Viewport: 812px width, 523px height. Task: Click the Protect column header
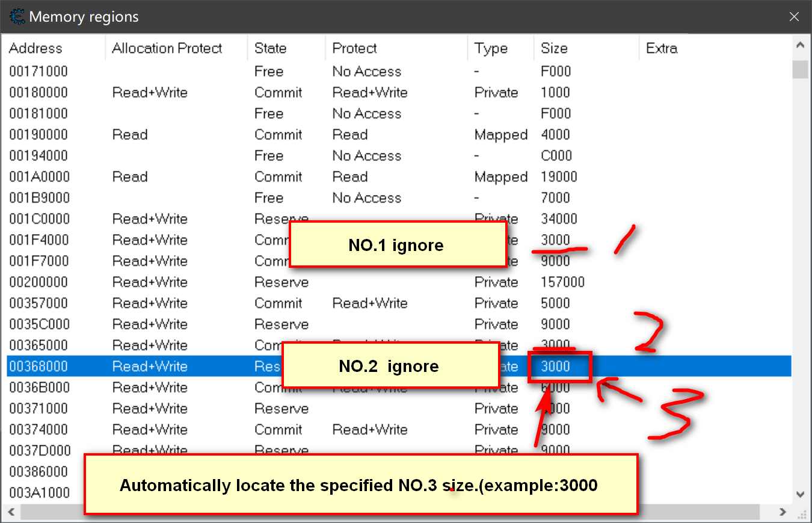pos(355,49)
